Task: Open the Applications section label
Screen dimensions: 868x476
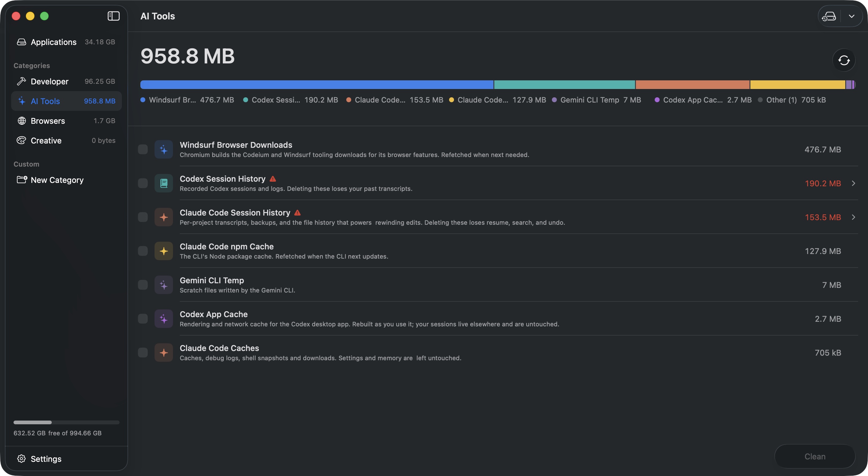Action: [54, 42]
